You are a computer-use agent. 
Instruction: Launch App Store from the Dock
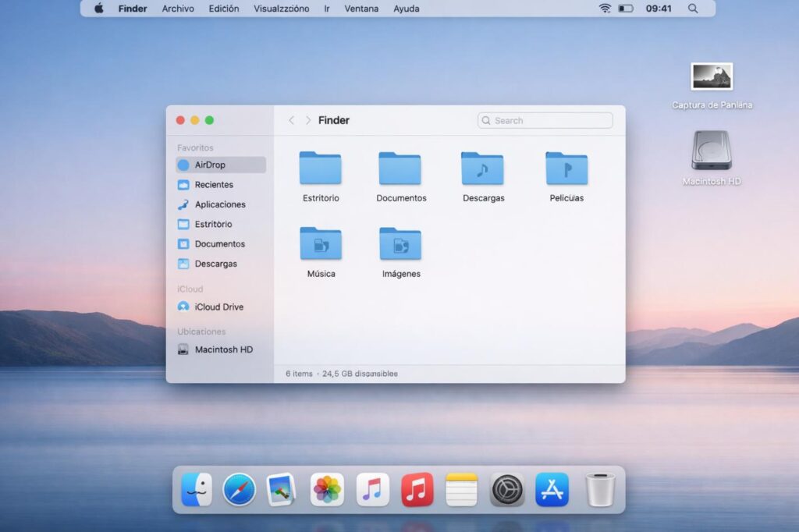(552, 490)
